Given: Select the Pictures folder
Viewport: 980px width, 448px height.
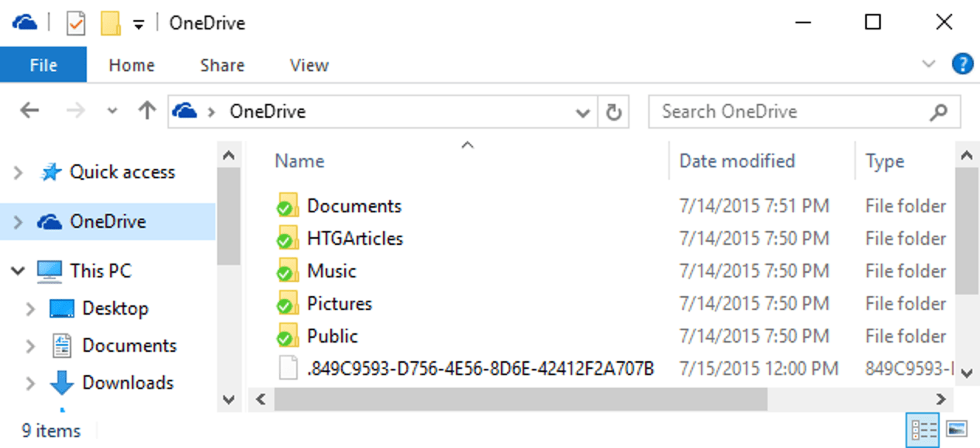Looking at the screenshot, I should (340, 304).
